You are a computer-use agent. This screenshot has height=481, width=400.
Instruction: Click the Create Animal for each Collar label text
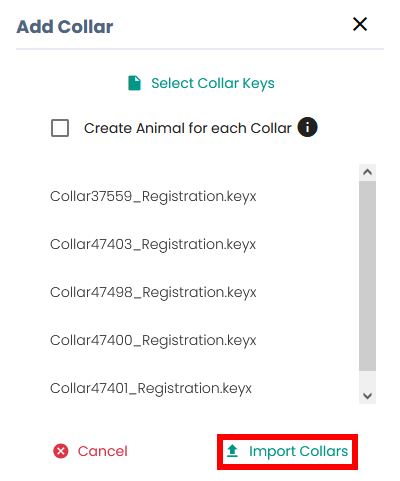(188, 128)
